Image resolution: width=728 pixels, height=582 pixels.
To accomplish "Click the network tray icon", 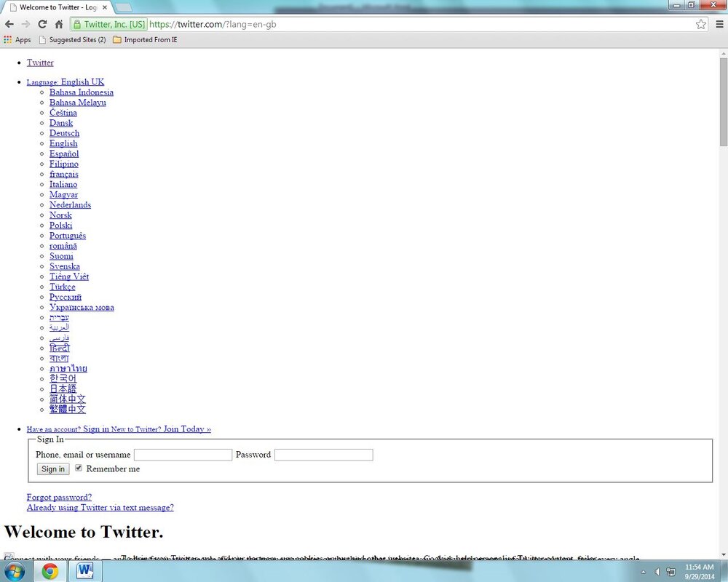I will 670,572.
